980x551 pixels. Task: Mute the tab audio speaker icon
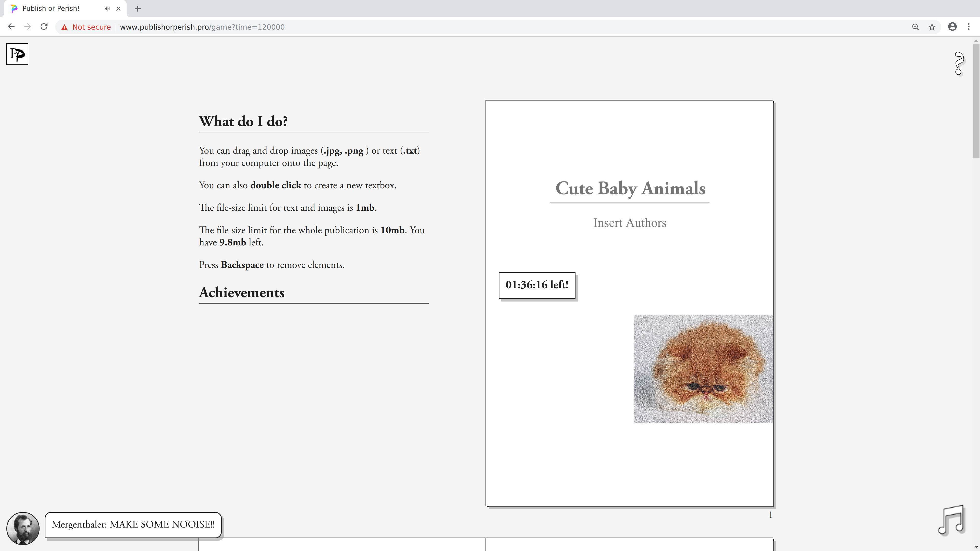107,8
